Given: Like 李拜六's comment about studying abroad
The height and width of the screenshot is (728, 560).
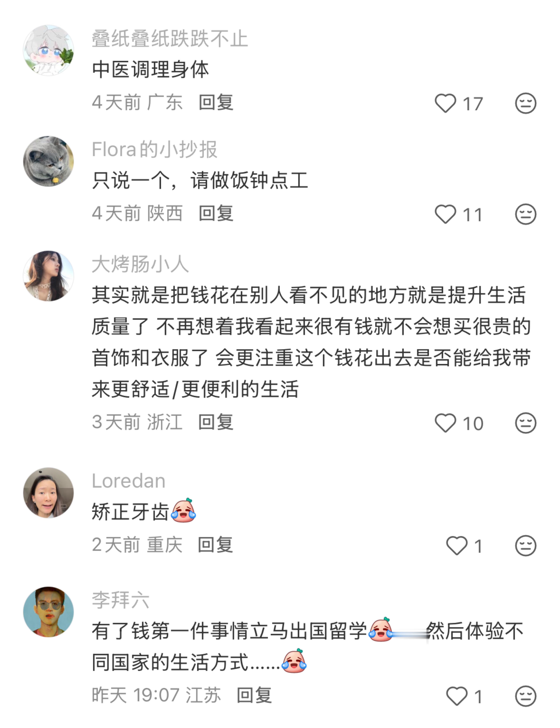Looking at the screenshot, I should pos(456,696).
